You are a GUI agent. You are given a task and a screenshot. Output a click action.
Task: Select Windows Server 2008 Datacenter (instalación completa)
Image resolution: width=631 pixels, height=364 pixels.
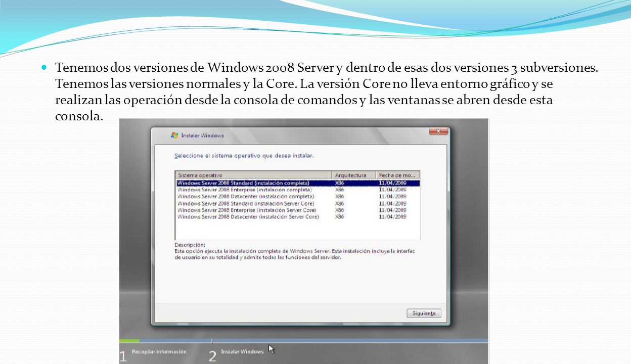point(298,196)
